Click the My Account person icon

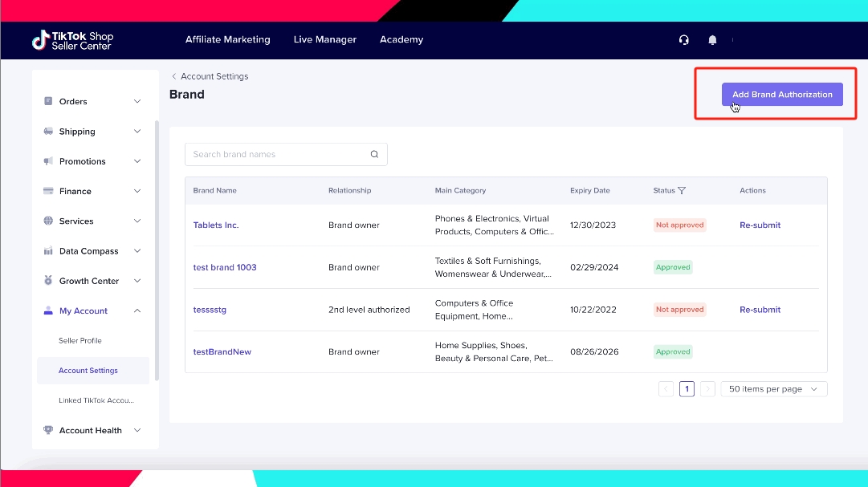48,310
